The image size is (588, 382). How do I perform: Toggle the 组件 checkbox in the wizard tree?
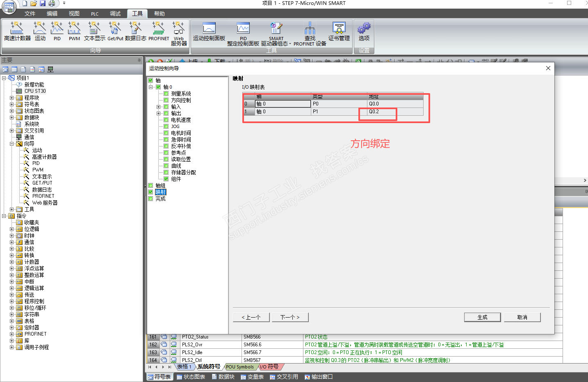(x=166, y=179)
